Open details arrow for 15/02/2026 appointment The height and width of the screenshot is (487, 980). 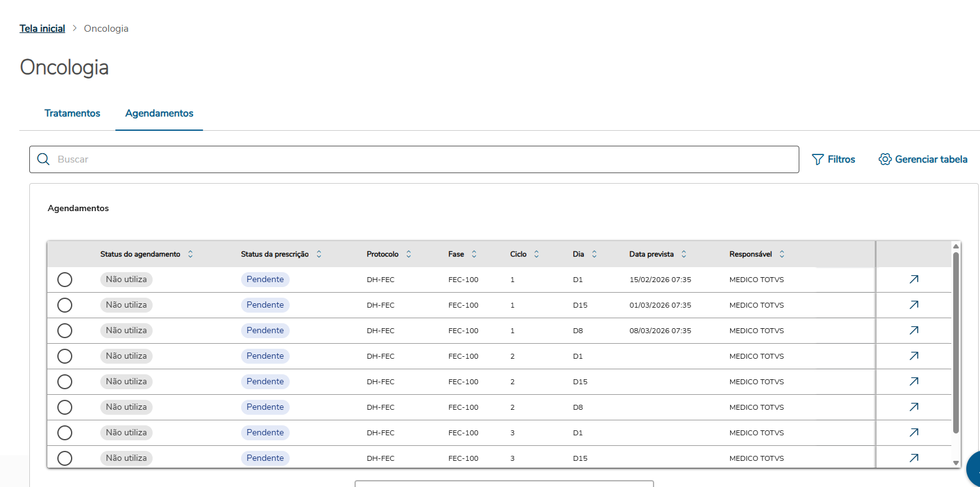(x=913, y=280)
